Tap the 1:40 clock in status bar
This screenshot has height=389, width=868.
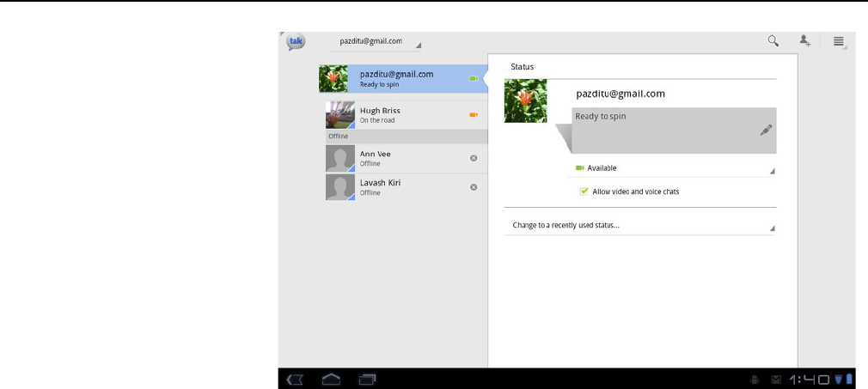coord(810,380)
